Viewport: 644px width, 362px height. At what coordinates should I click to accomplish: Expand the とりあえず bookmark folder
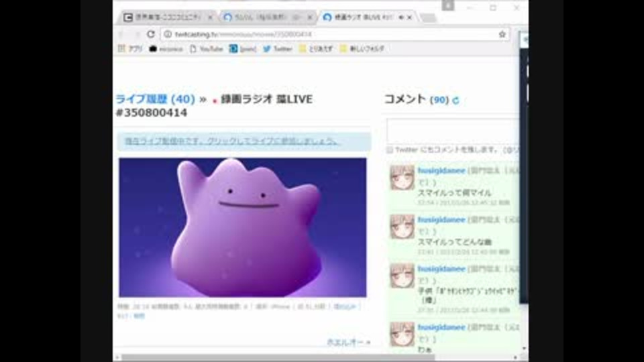point(316,48)
